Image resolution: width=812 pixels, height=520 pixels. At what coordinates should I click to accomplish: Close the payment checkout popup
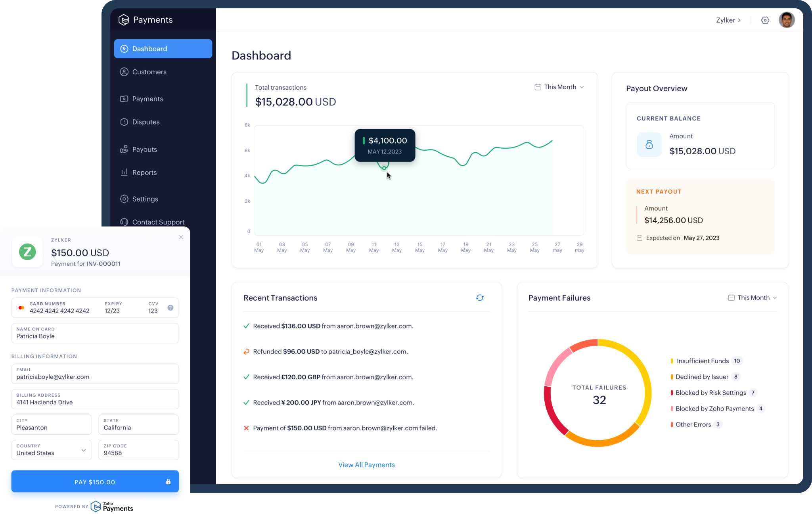tap(181, 237)
